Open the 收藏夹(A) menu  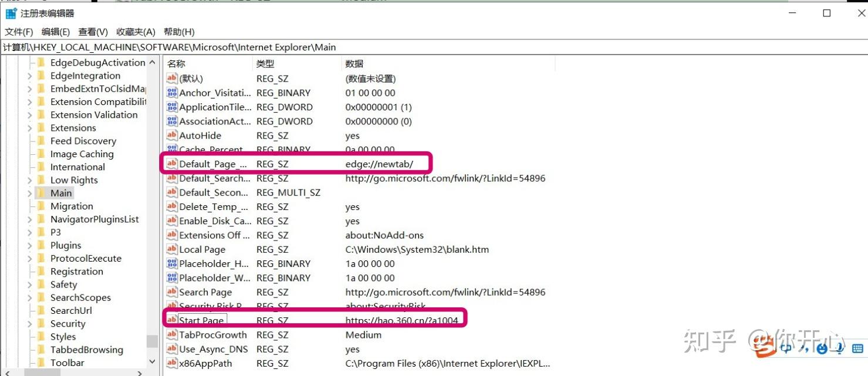pos(136,32)
